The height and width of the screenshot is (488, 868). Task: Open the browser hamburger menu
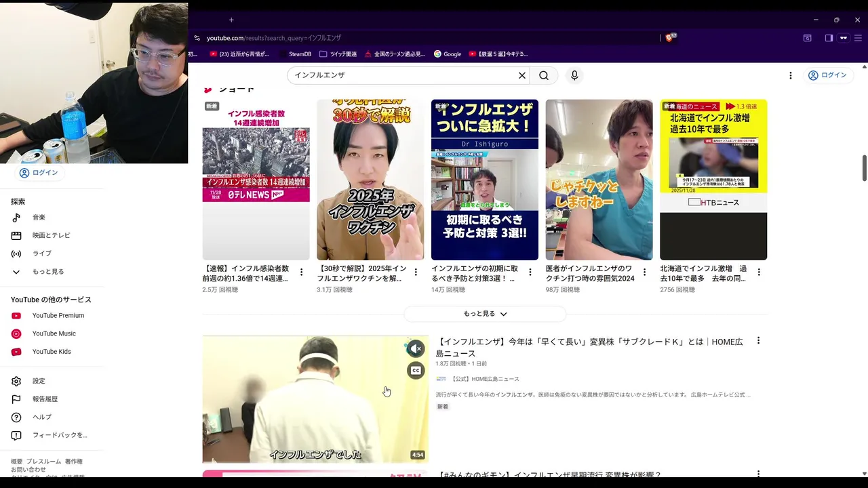click(x=858, y=38)
